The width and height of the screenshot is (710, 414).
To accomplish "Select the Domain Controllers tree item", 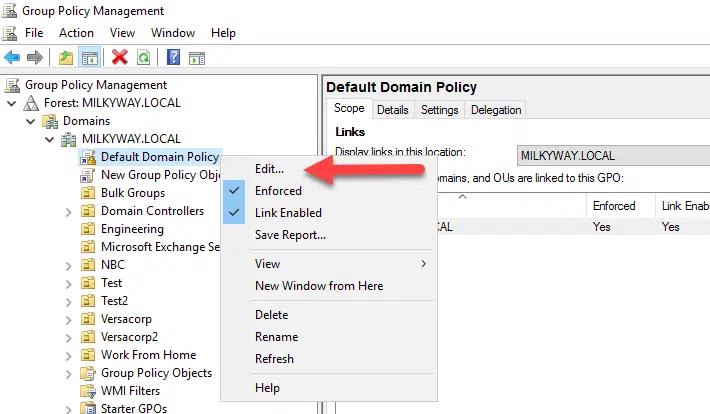I will tap(153, 211).
